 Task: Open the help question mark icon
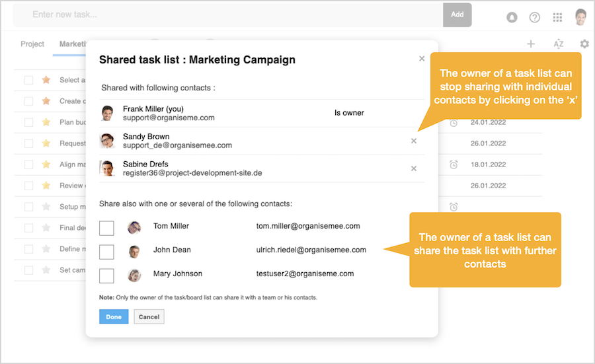[535, 17]
